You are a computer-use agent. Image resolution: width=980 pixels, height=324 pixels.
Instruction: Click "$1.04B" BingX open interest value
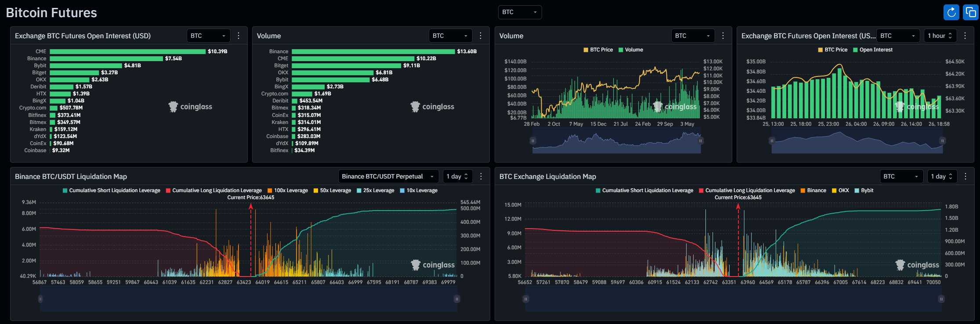tap(76, 101)
